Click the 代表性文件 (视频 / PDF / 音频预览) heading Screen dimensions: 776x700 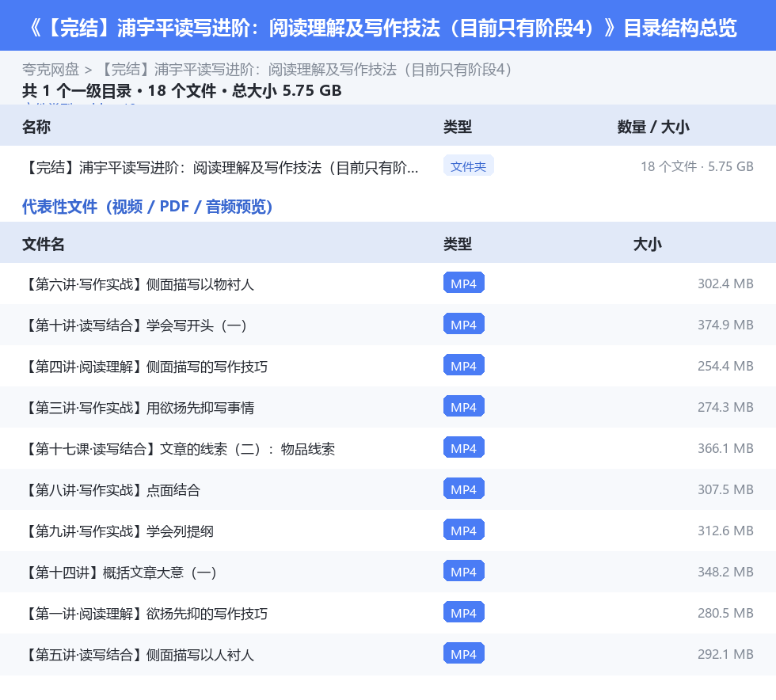click(x=147, y=207)
